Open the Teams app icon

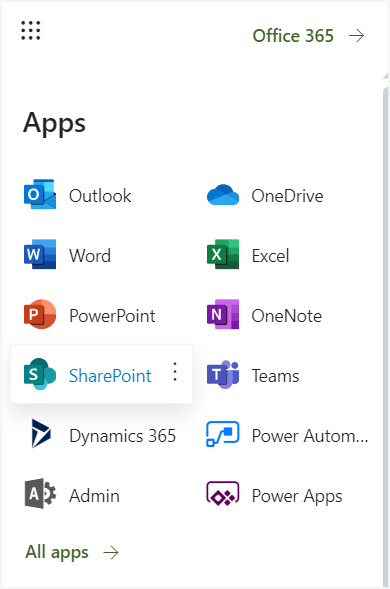coord(223,374)
